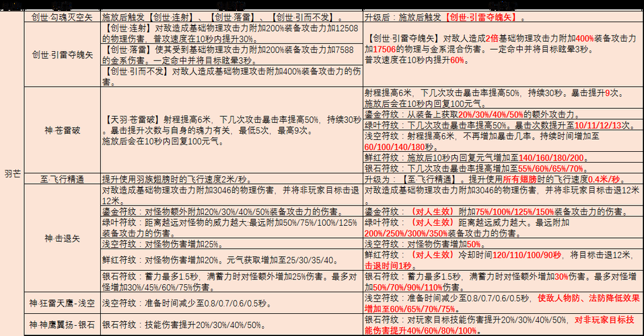Select the "升级为：【至·飞行精通】" cell with 0.4米/秒
Viewport: 644px width, 336px height.
point(503,179)
